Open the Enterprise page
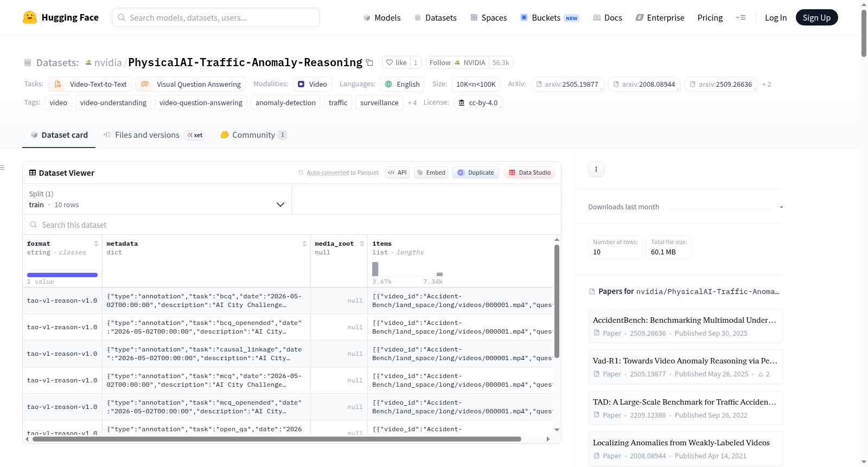Viewport: 868px width, 467px height. point(660,17)
